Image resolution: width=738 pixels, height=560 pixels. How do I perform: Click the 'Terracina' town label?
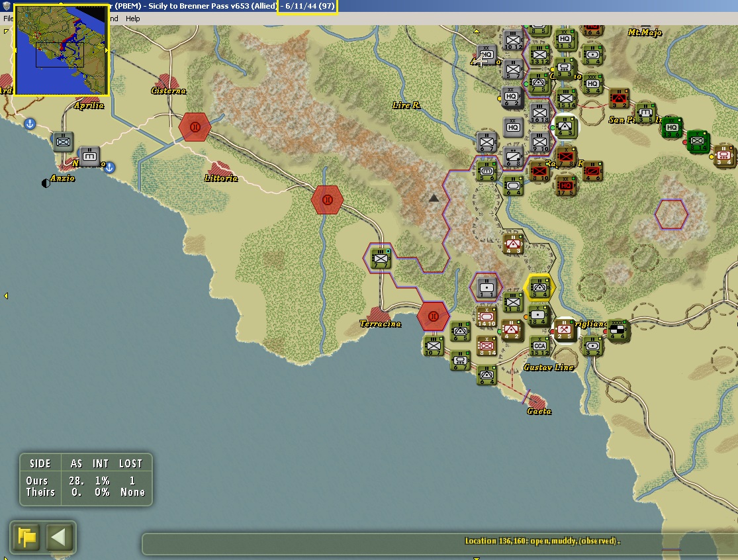coord(381,324)
